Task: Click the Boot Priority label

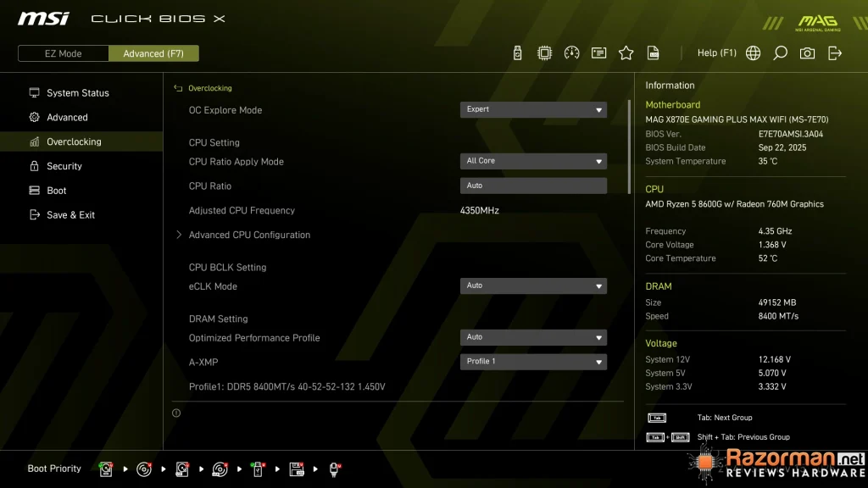Action: point(54,469)
